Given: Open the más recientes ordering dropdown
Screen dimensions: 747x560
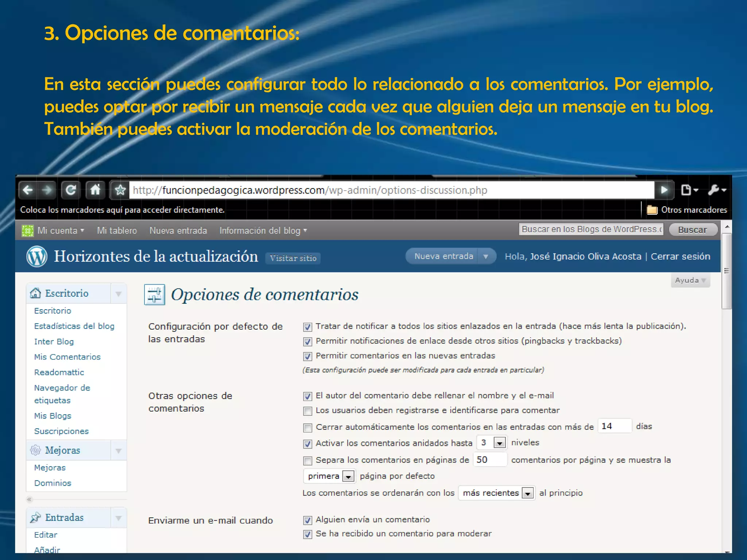Looking at the screenshot, I should tap(496, 493).
